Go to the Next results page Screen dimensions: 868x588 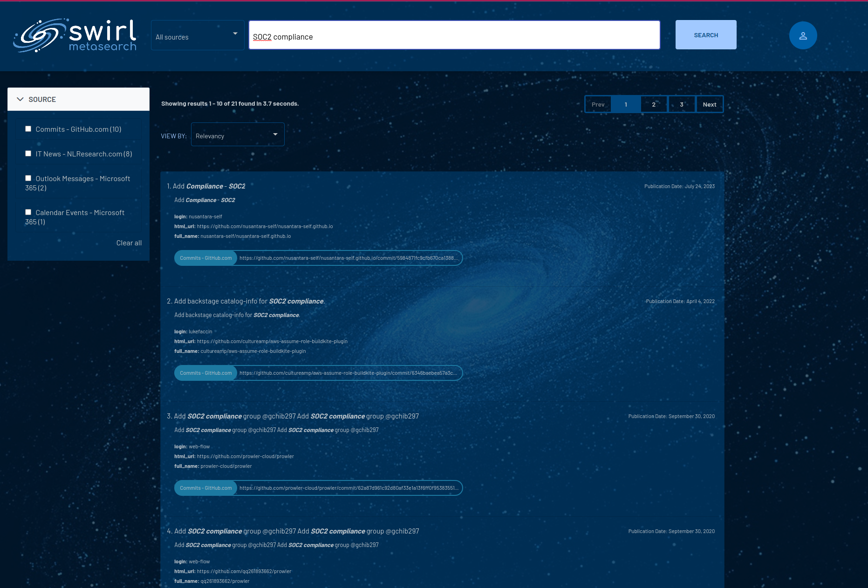coord(710,104)
